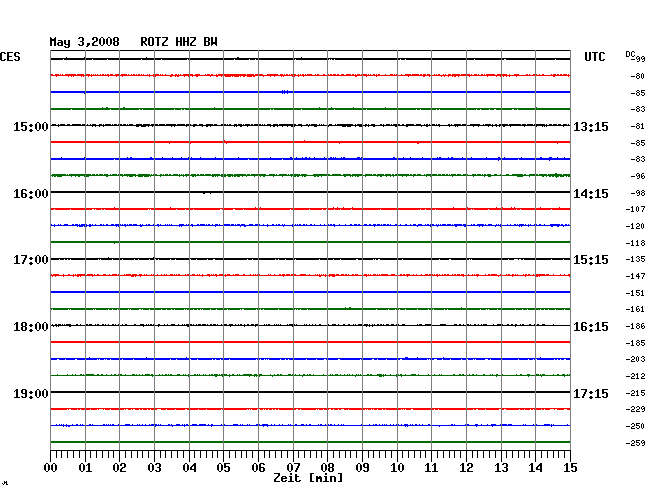650x494 pixels.
Task: Click the 'Zeit [min]' axis title
Action: (308, 478)
